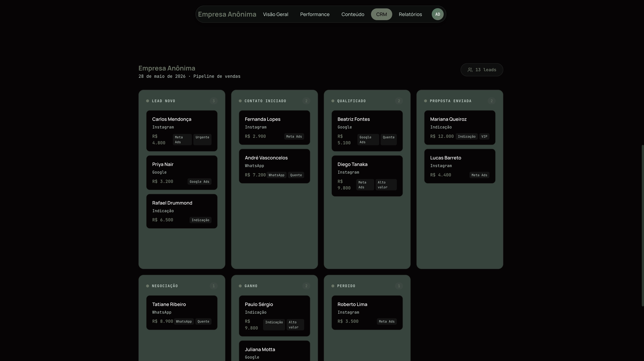The image size is (644, 361).
Task: Open André Vasconcelos lead card
Action: (x=274, y=166)
